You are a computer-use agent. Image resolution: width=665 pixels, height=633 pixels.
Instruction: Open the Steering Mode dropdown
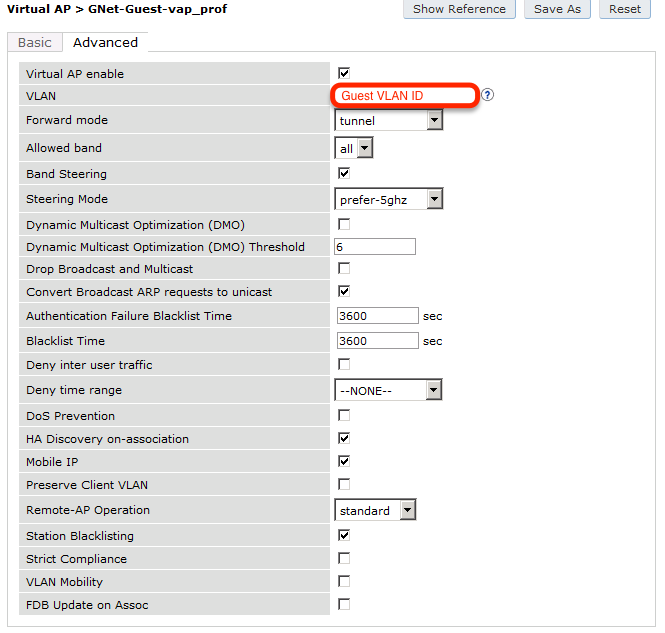click(x=388, y=199)
